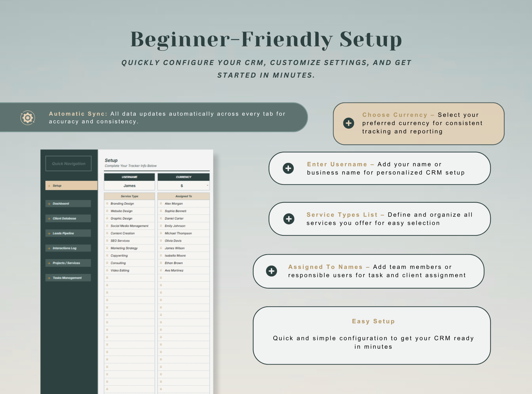Click the row handle icon beside Branding Design
The height and width of the screenshot is (394, 532).
[x=107, y=203]
